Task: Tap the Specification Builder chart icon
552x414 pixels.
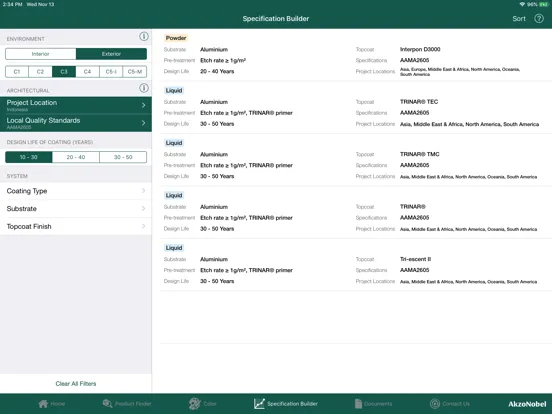Action: pyautogui.click(x=259, y=403)
